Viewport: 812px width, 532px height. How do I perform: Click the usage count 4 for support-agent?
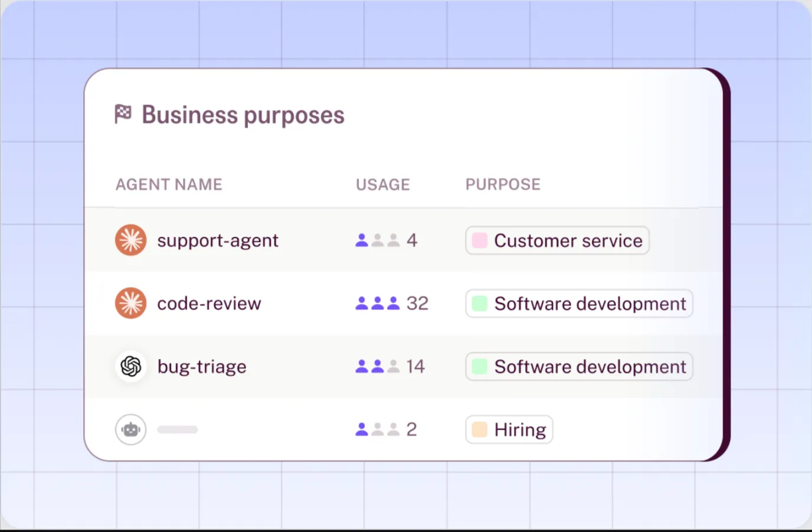coord(412,240)
